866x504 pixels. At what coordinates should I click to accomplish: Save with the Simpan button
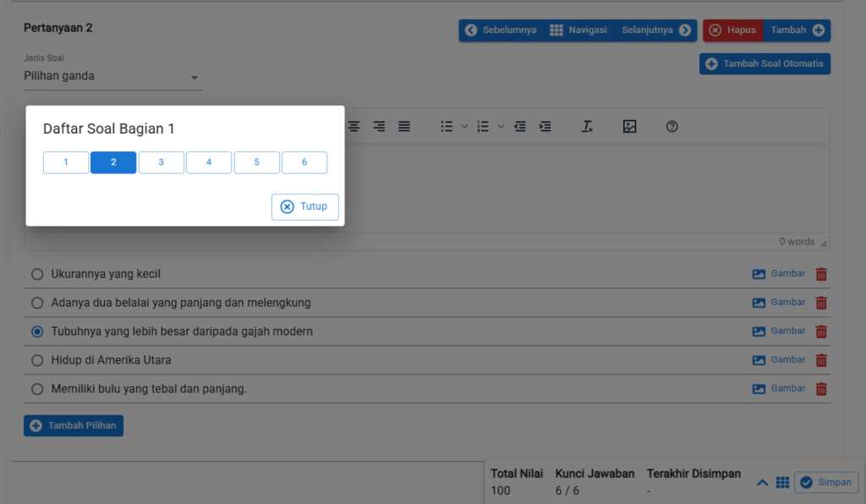(826, 483)
